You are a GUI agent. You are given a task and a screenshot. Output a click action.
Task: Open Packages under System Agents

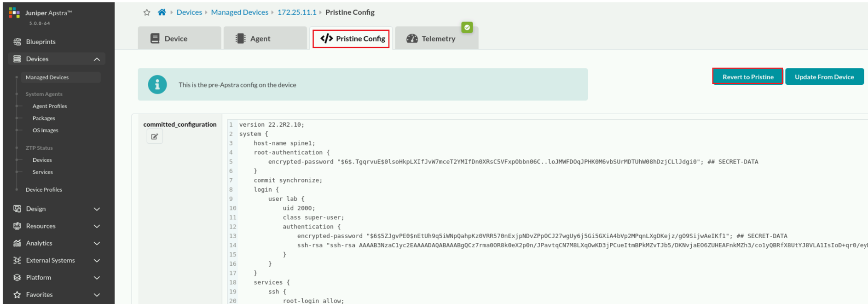coord(44,118)
